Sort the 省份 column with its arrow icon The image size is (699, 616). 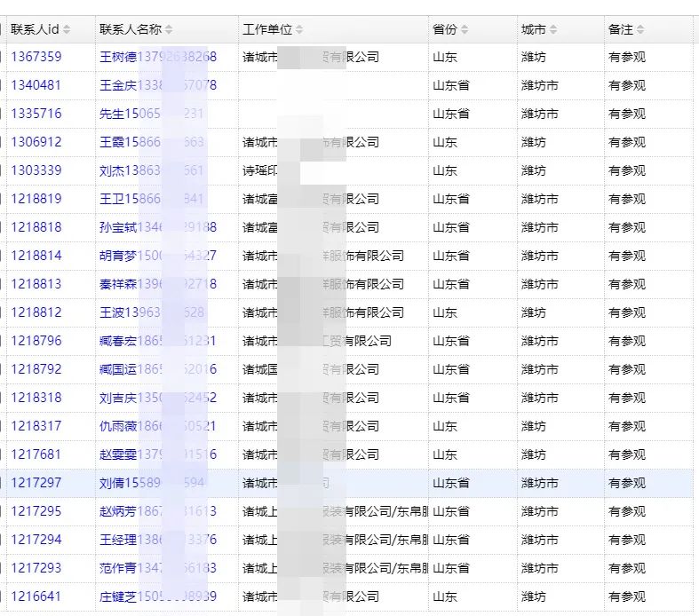coord(465,29)
